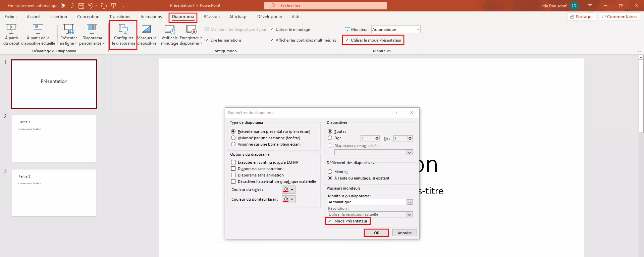Click the Redo icon
This screenshot has width=644, height=257.
tap(104, 6)
